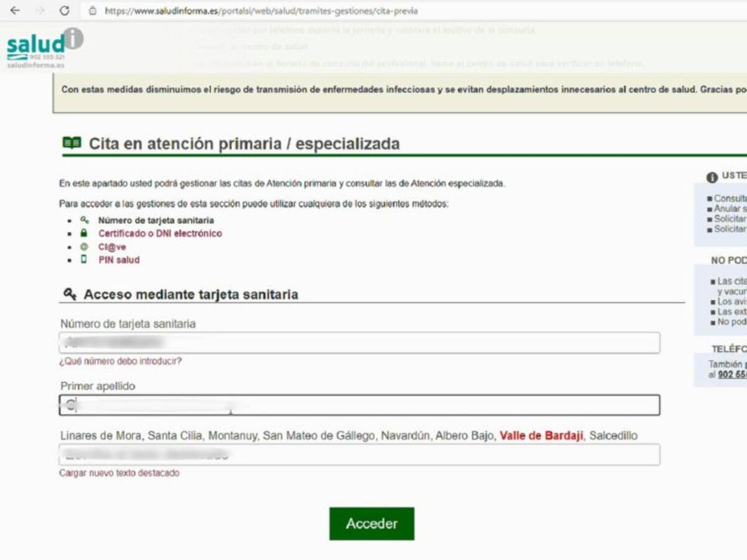
Task: Click the browser forward arrow
Action: coord(40,11)
